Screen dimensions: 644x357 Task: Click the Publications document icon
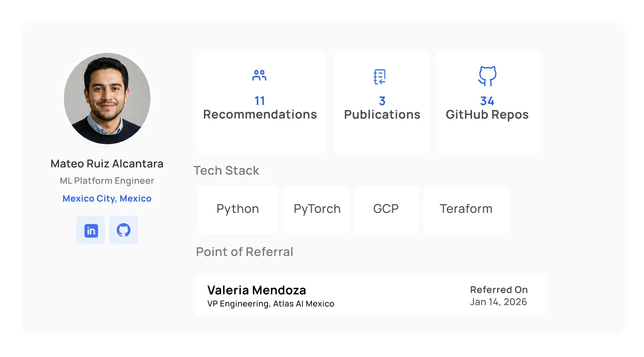380,77
